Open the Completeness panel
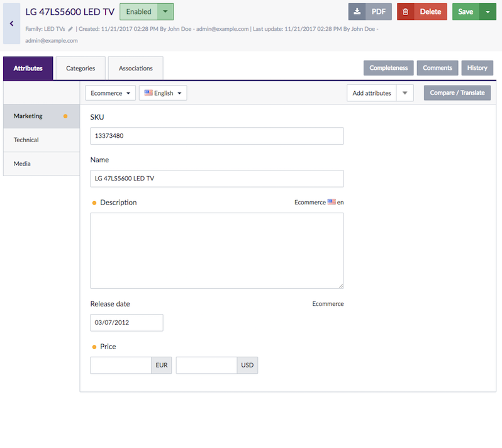The image size is (502, 448). (x=388, y=68)
